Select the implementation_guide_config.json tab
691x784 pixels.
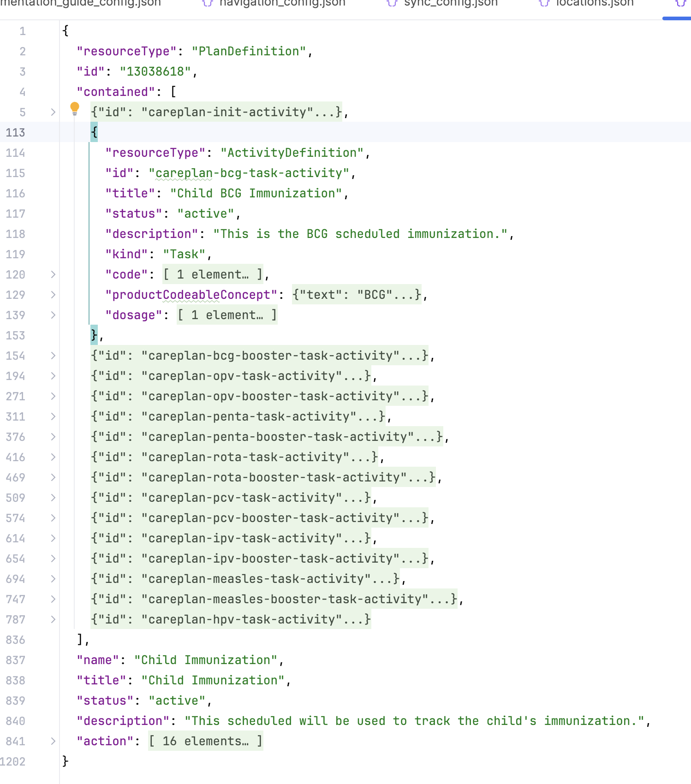coord(80,4)
